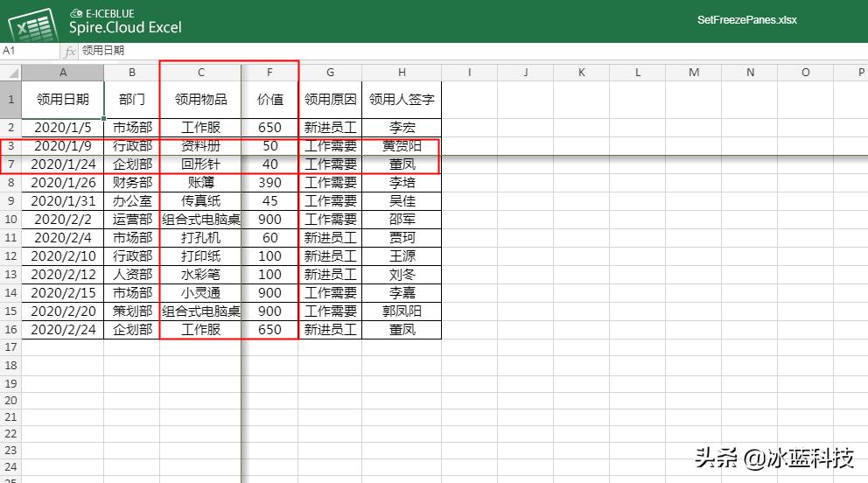Select column O header
The width and height of the screenshot is (868, 483).
click(806, 73)
